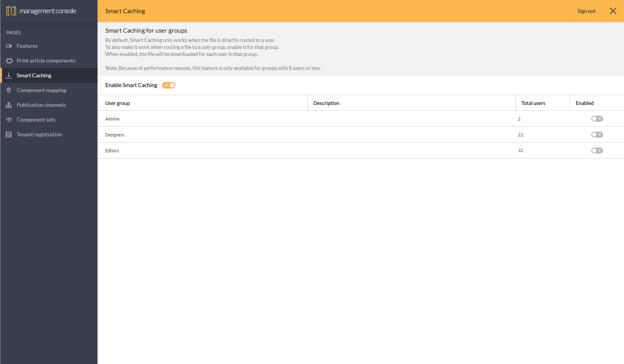Click the Component sets box icon
Image resolution: width=624 pixels, height=364 pixels.
9,120
